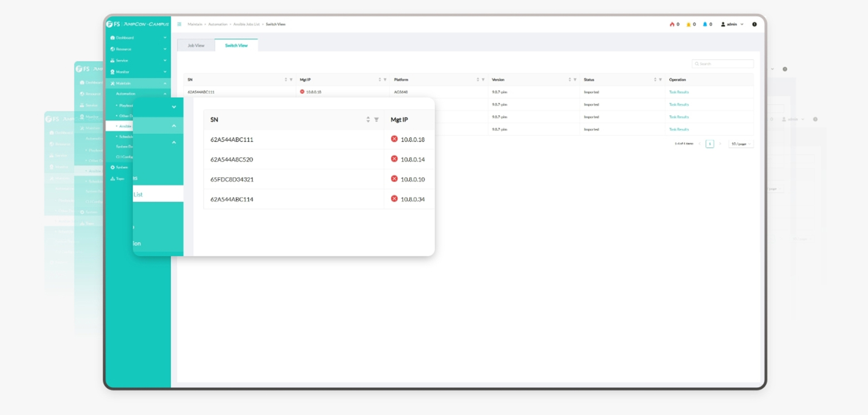Expand the Dashboard menu chevron in front sidebar
The height and width of the screenshot is (415, 868).
165,38
